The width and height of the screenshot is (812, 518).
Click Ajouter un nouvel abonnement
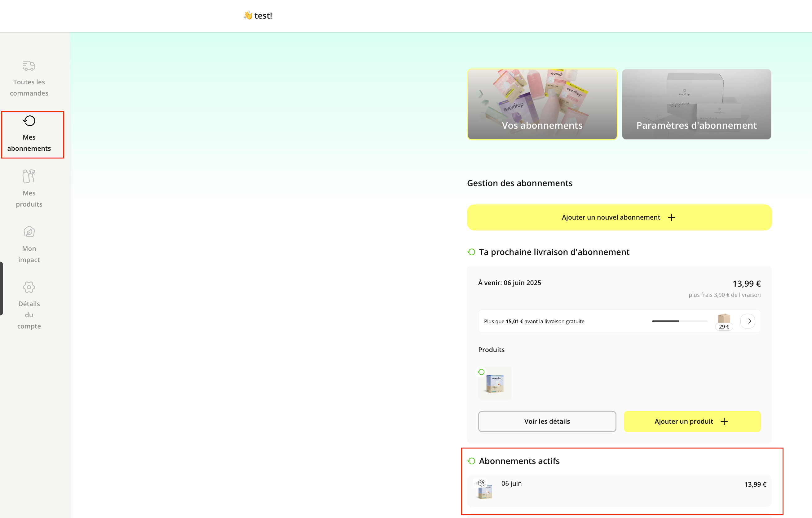[619, 217]
